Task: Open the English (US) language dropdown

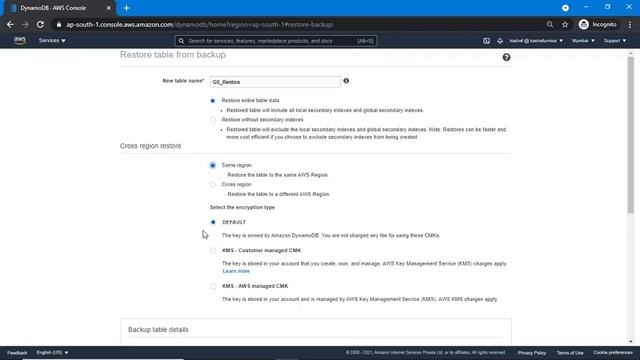Action: click(x=52, y=353)
